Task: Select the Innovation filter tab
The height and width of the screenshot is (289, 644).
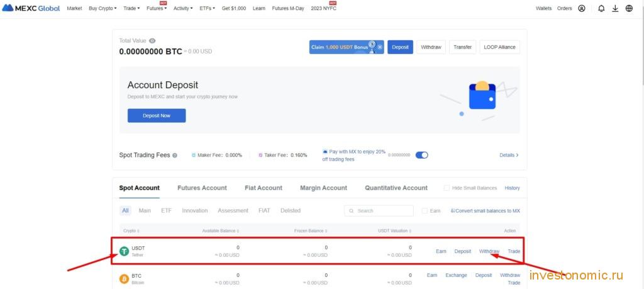Action: tap(195, 210)
